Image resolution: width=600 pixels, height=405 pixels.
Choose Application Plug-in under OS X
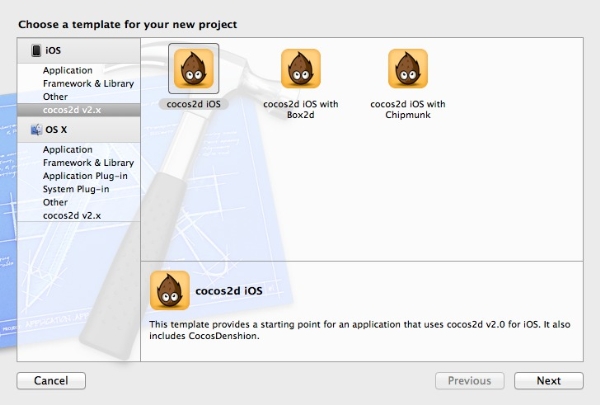[x=87, y=175]
